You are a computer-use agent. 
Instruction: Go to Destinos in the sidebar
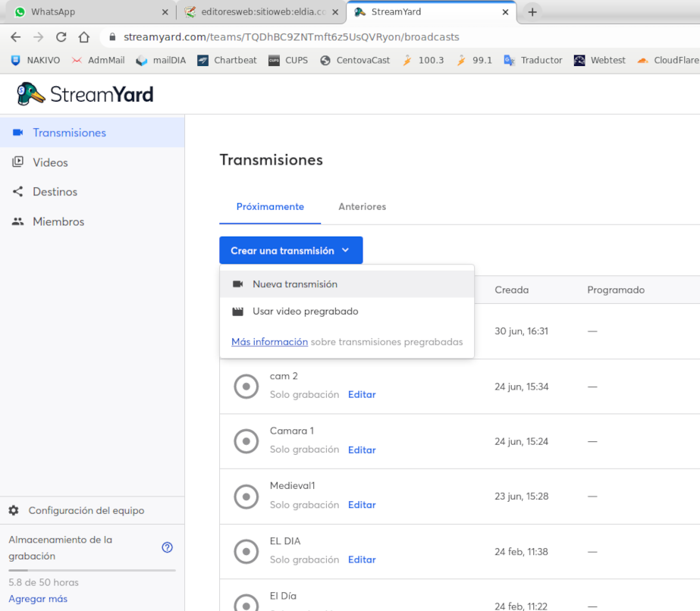(55, 192)
